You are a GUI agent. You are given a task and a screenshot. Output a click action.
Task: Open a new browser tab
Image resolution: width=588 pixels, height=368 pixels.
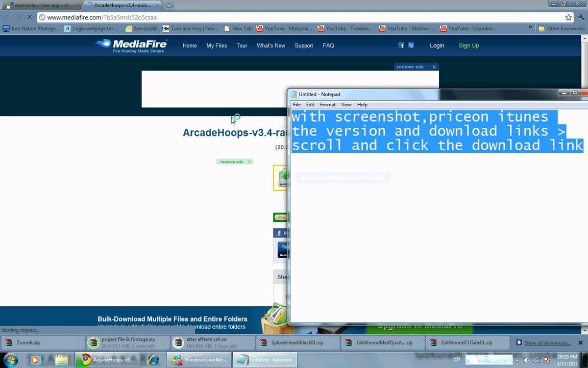(x=169, y=5)
